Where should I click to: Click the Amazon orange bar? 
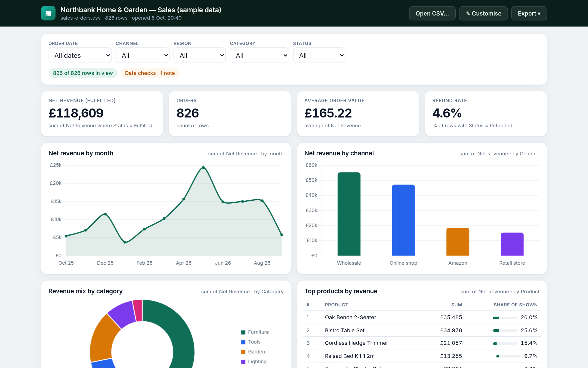coord(458,242)
